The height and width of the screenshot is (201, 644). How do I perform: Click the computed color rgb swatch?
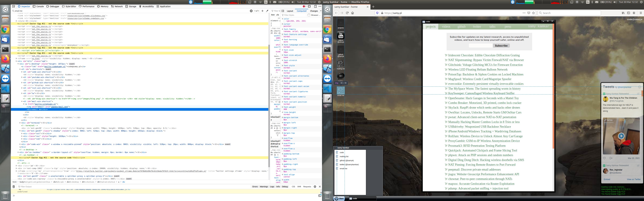[284, 21]
